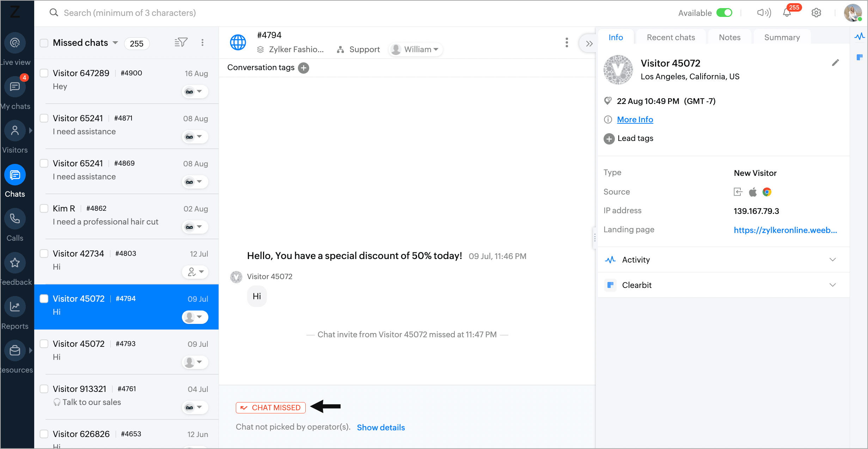Click the sound volume icon
Screen dimensions: 868x449
[x=764, y=13]
